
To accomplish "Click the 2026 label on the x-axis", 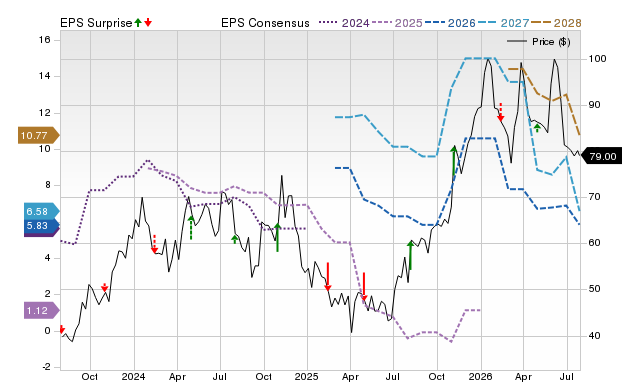I will point(481,376).
